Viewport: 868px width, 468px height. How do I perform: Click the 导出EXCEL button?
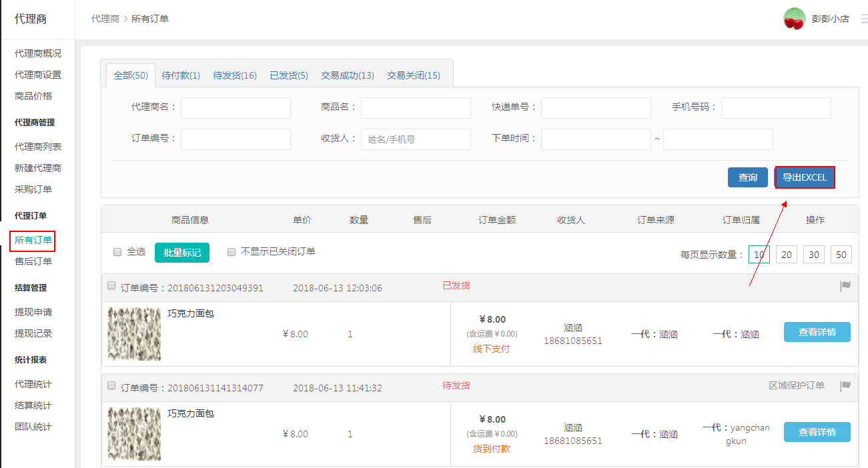pyautogui.click(x=805, y=177)
